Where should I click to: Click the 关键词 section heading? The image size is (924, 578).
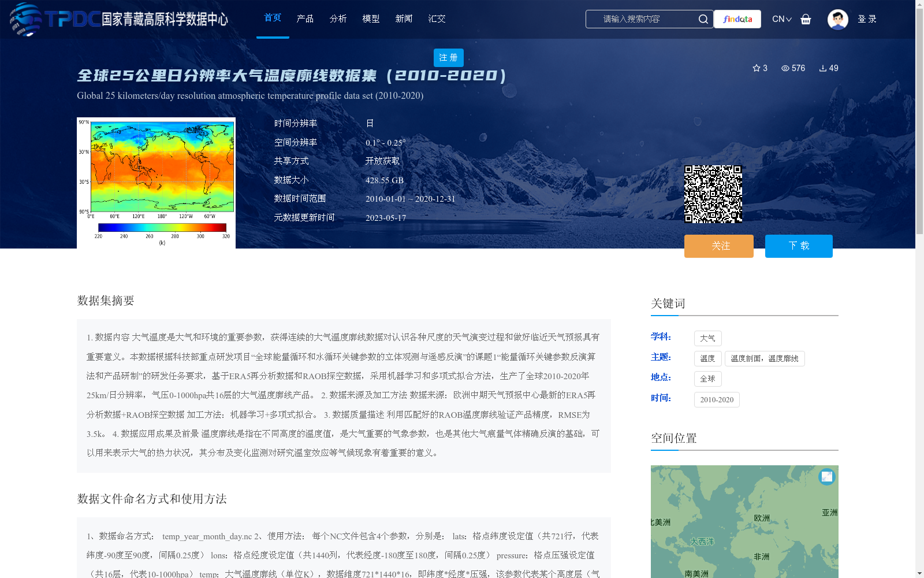pos(668,303)
